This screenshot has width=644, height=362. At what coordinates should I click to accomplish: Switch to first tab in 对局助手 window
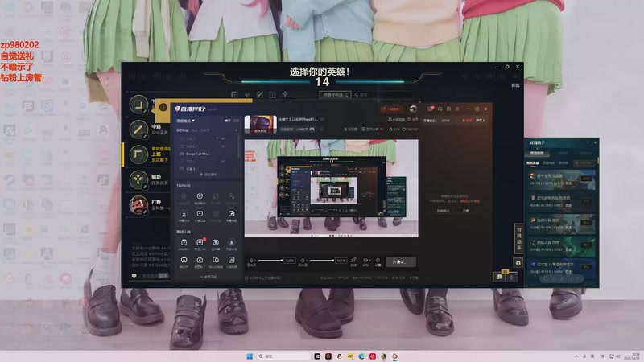point(536,153)
